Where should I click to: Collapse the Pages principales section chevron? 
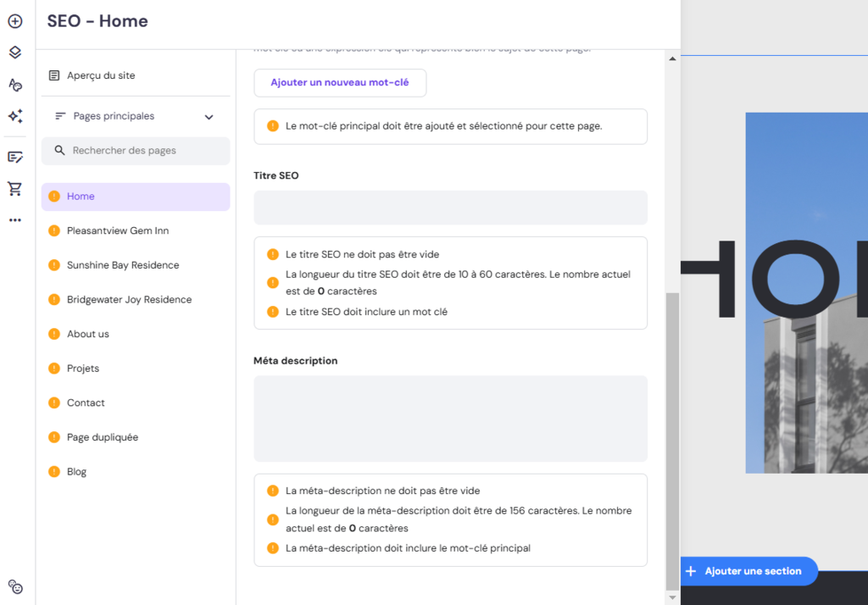point(209,116)
